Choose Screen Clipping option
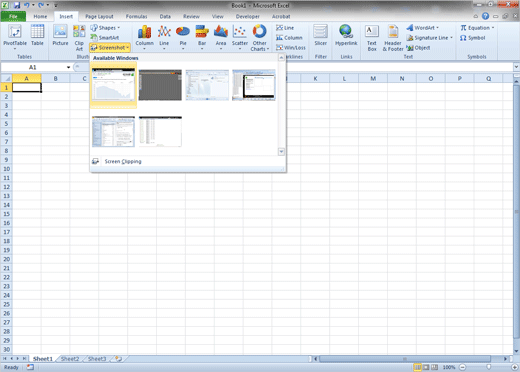520x372 pixels. pyautogui.click(x=123, y=161)
